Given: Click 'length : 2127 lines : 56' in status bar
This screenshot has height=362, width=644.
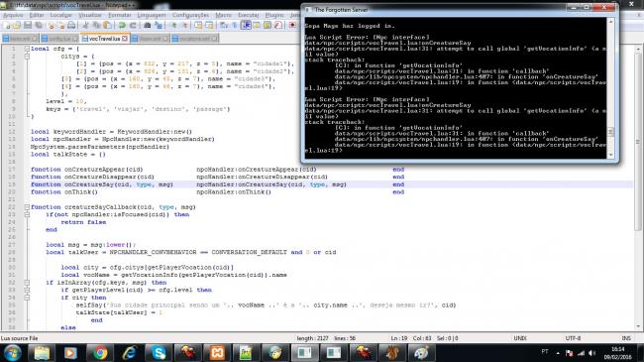Looking at the screenshot, I should (x=326, y=338).
